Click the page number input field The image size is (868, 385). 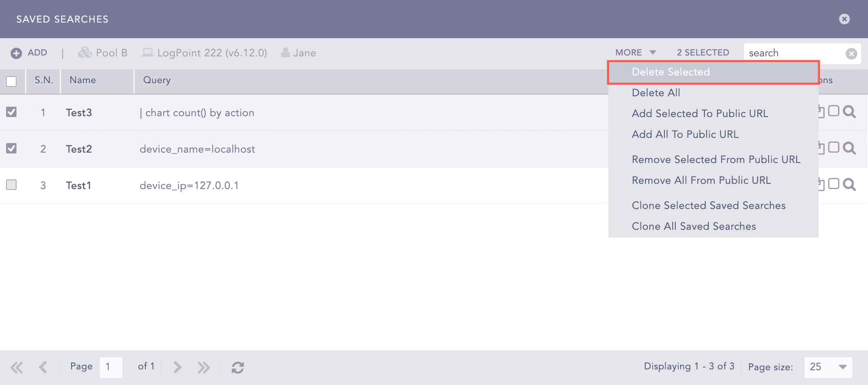111,367
